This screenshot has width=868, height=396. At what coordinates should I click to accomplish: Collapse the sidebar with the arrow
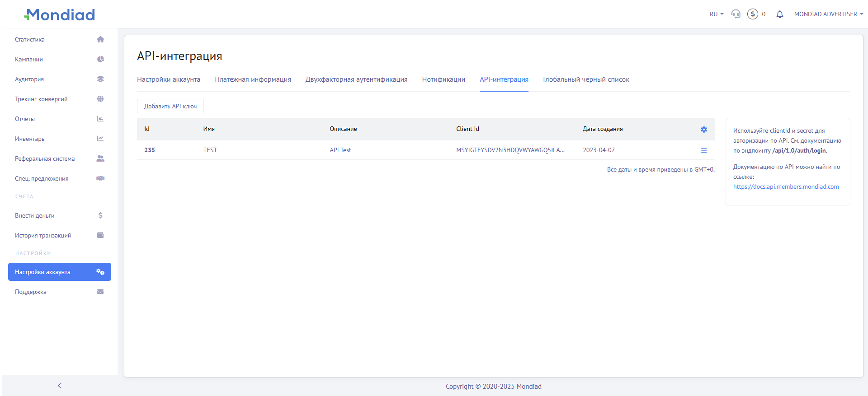(60, 386)
